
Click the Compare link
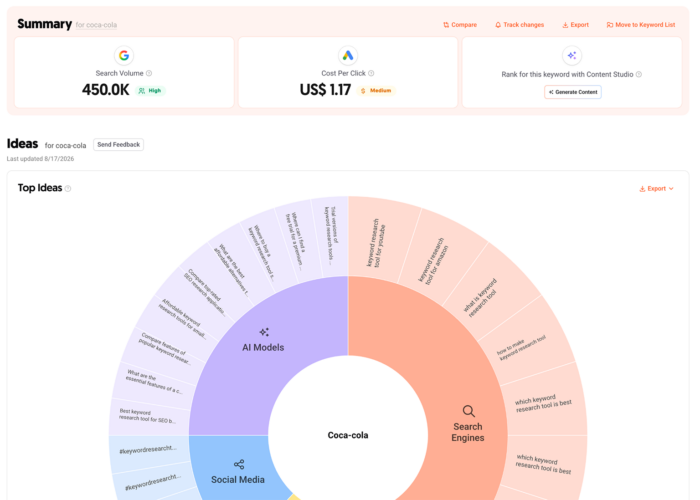(460, 25)
